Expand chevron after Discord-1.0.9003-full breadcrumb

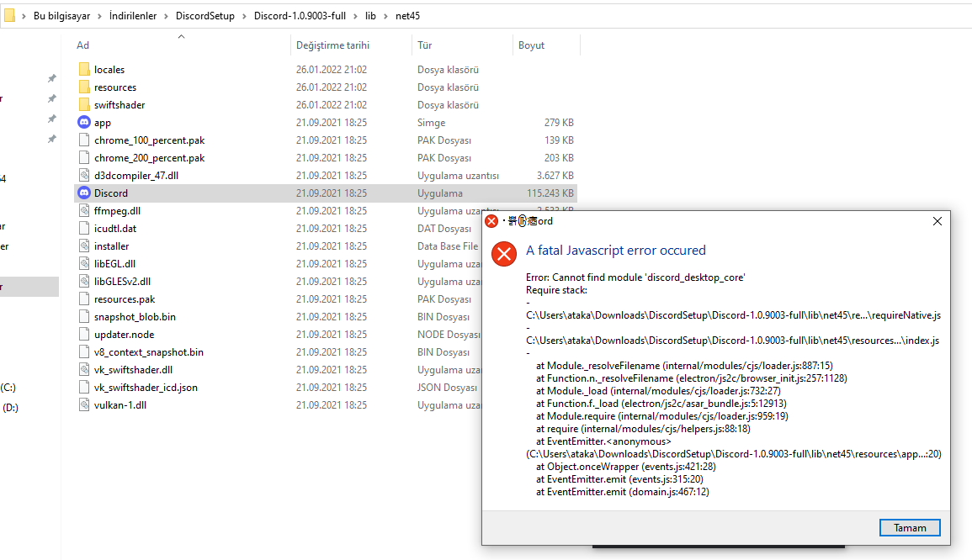pos(356,16)
